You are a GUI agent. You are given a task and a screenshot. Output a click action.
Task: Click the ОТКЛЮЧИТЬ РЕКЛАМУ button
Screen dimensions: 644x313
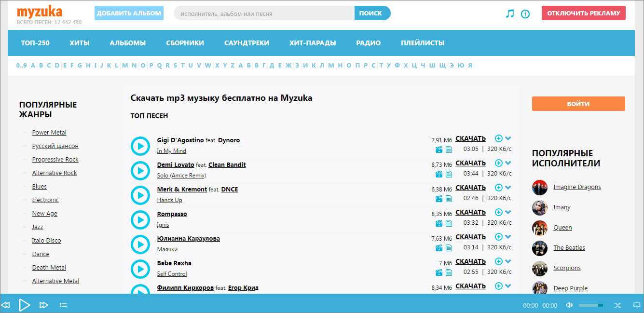[x=584, y=13]
